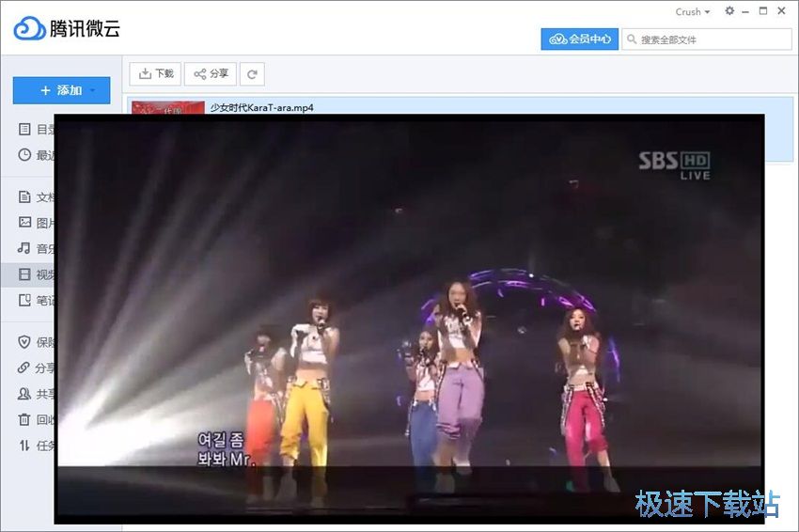The width and height of the screenshot is (799, 532).
Task: Select the 文档 documents sidebar icon
Action: pos(24,196)
